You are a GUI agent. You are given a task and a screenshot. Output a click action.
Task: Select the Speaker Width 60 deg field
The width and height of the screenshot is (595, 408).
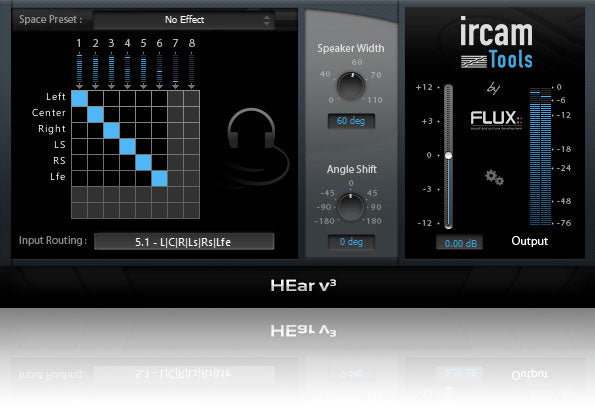351,121
